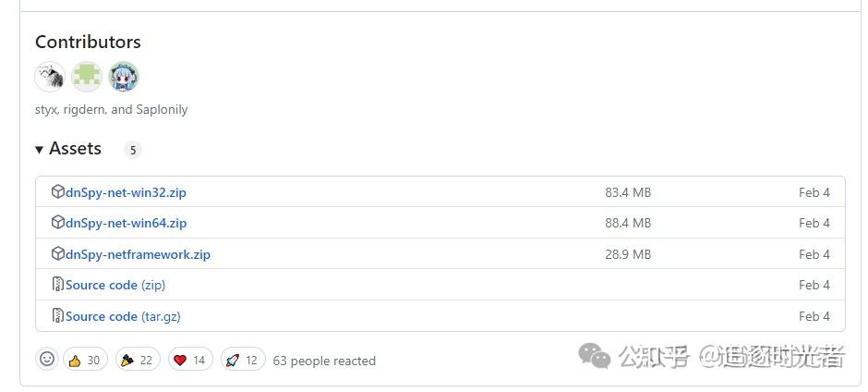Click package icon beside dnSpy-net-win32.zip
Screen dimensions: 868x392
pos(58,192)
